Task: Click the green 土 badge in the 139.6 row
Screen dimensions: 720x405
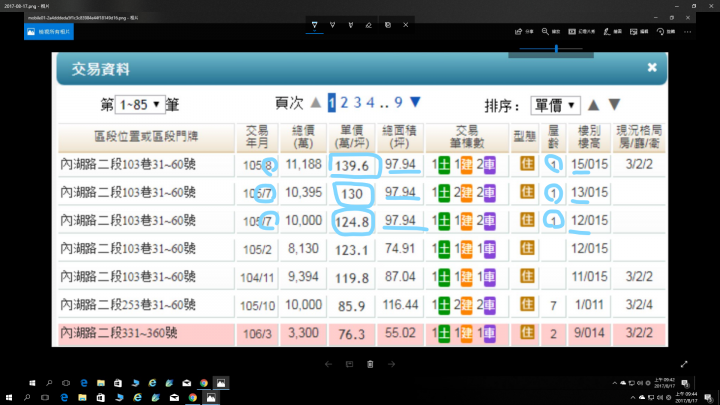Action: point(444,165)
